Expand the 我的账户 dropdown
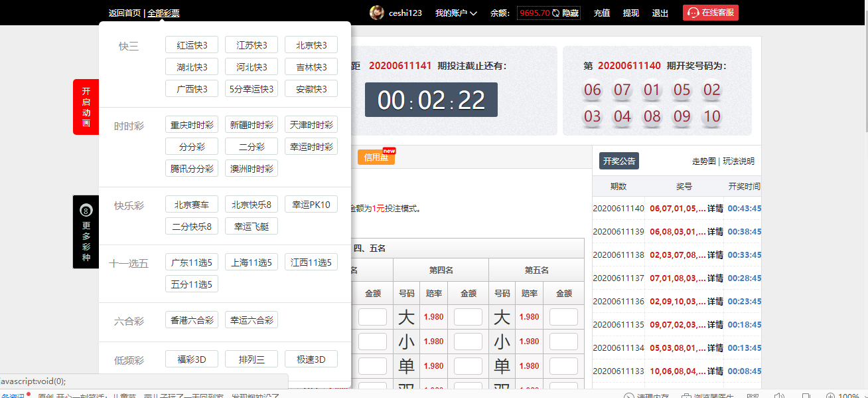Viewport: 868px width, 398px height. (456, 13)
